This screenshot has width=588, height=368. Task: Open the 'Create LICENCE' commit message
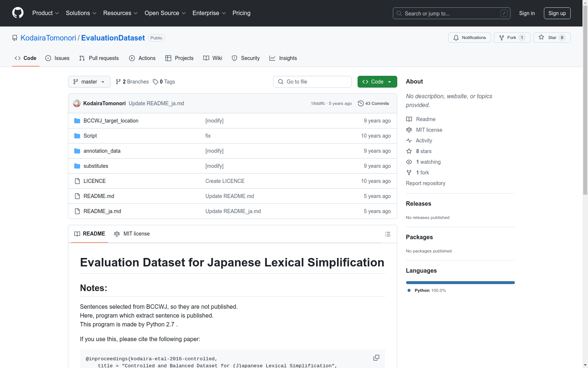[x=225, y=181]
